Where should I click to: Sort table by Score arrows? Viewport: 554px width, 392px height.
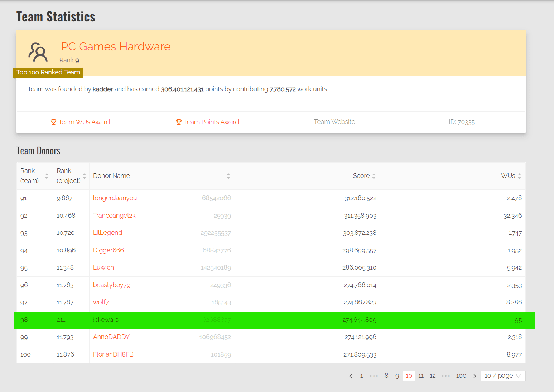click(374, 176)
